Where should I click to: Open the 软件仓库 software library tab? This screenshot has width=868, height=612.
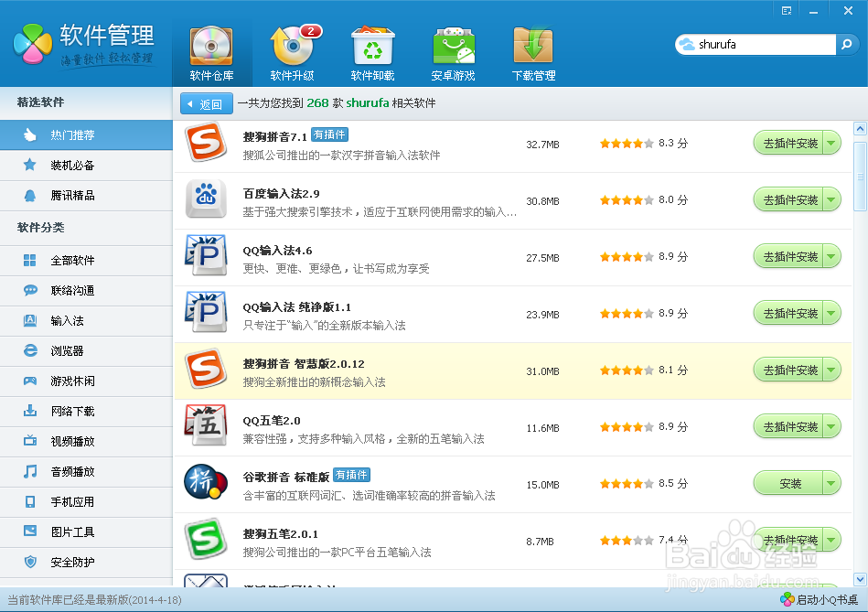click(211, 54)
